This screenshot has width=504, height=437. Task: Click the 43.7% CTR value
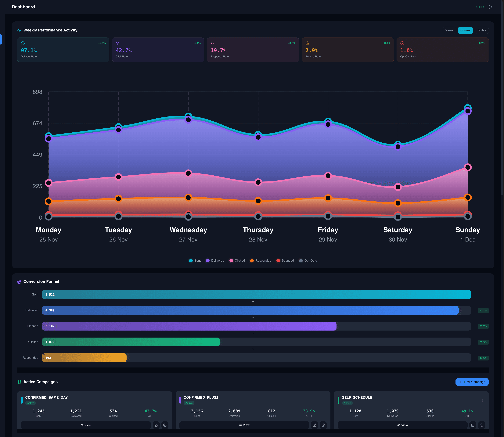[150, 411]
